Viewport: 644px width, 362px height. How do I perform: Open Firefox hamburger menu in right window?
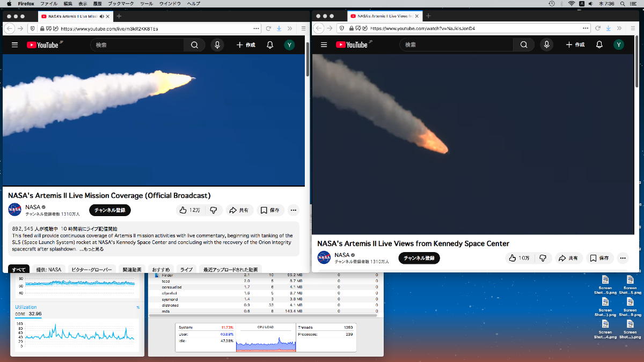633,28
